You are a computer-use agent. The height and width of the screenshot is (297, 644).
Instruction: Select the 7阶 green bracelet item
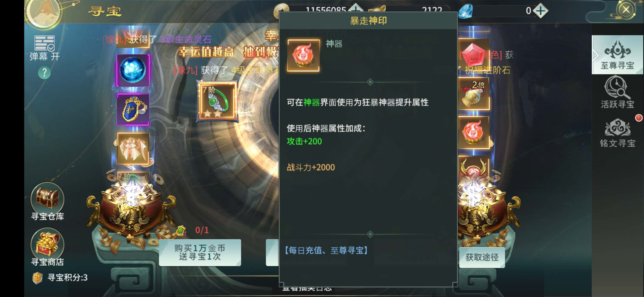point(217,101)
